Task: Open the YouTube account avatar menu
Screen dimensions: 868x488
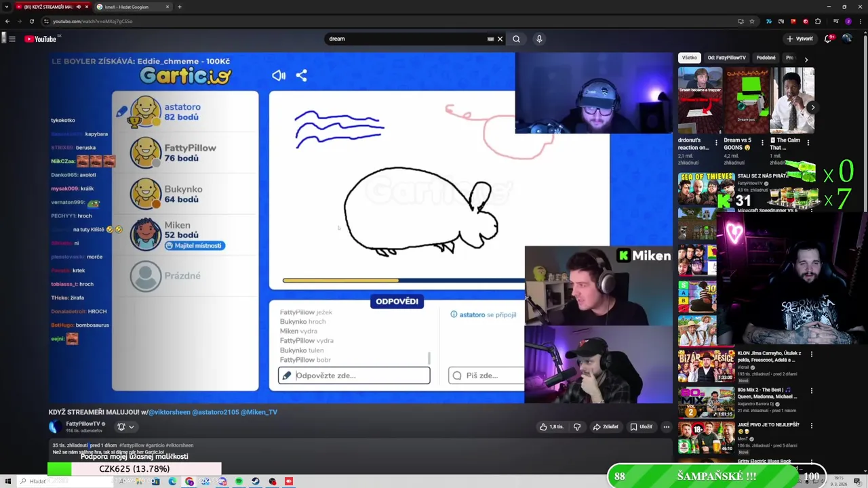Action: tap(847, 39)
